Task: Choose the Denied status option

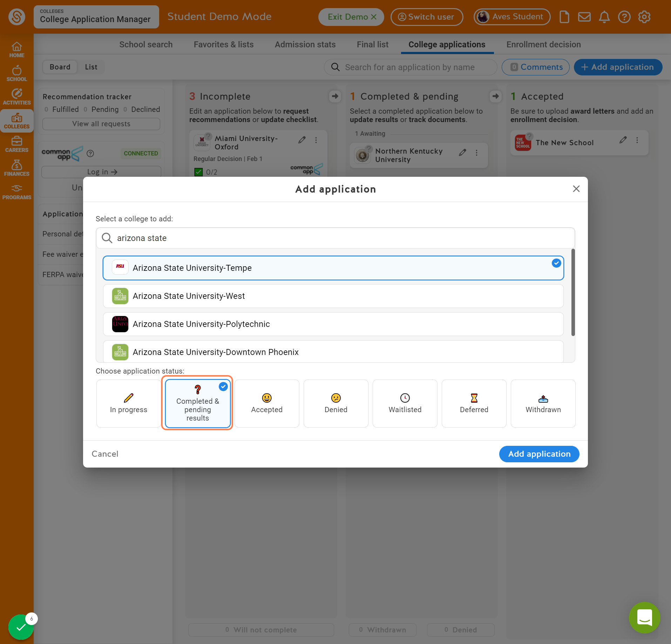Action: [336, 403]
